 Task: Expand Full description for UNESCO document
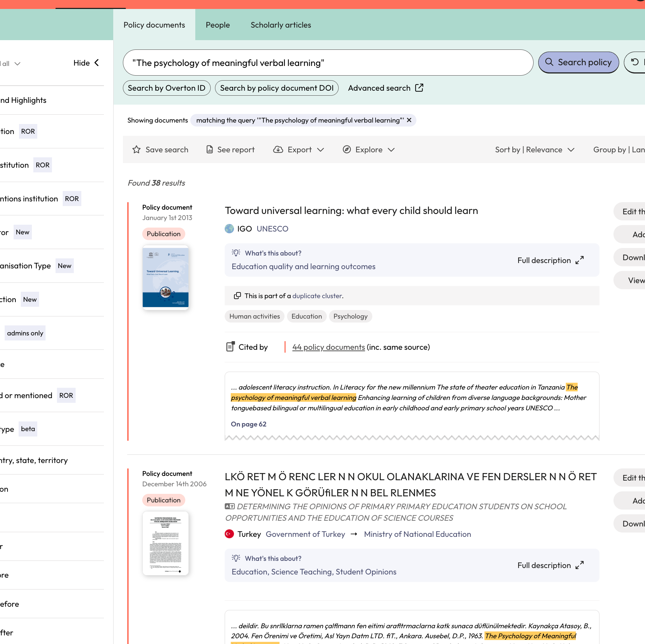click(x=550, y=260)
